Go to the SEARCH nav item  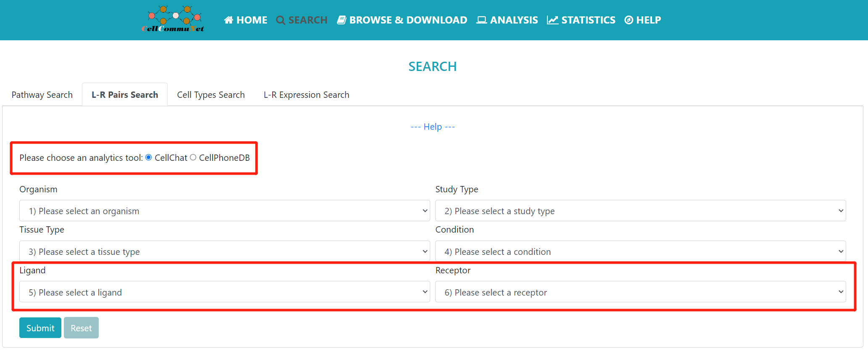pos(302,20)
